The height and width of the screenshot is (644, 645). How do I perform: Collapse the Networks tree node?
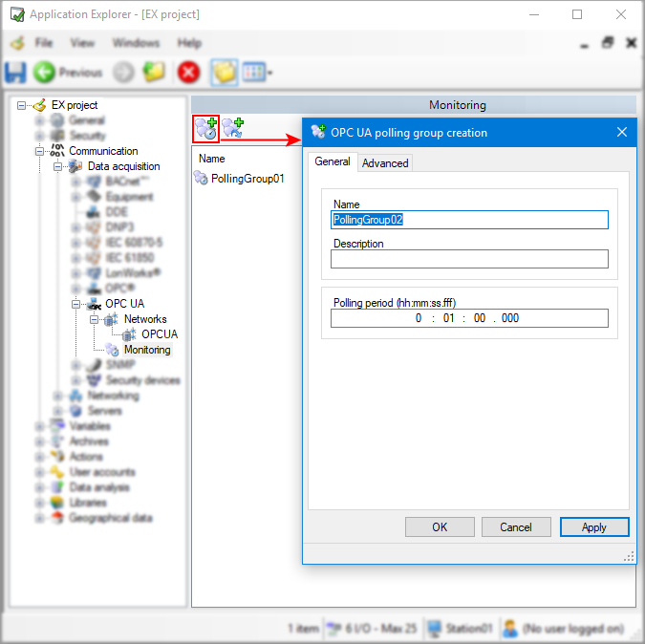(x=94, y=319)
